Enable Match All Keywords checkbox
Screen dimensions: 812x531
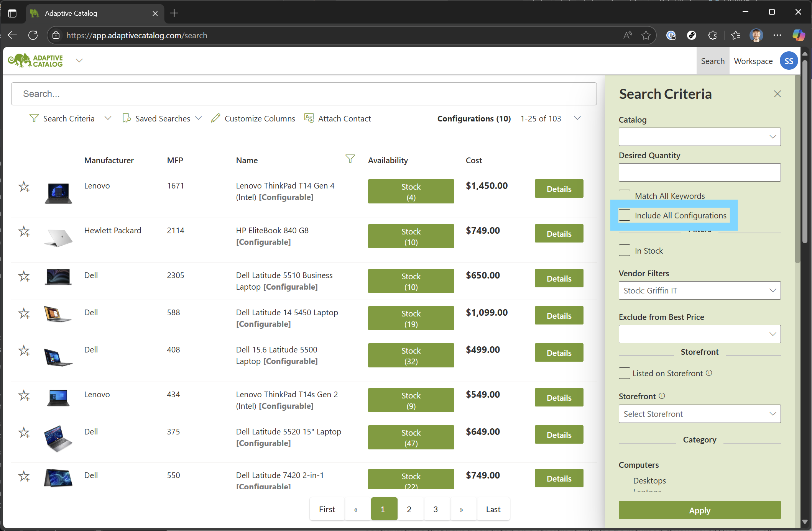pos(625,195)
